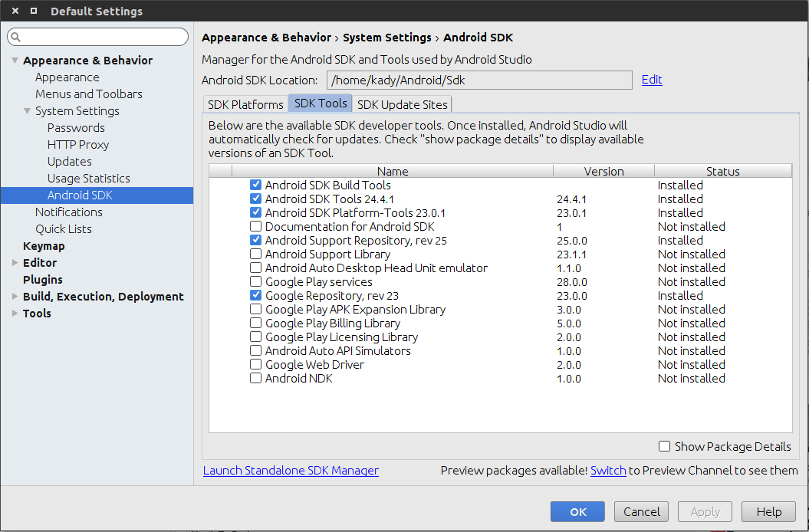Check Android Support Library box
This screenshot has width=809, height=532.
[255, 254]
